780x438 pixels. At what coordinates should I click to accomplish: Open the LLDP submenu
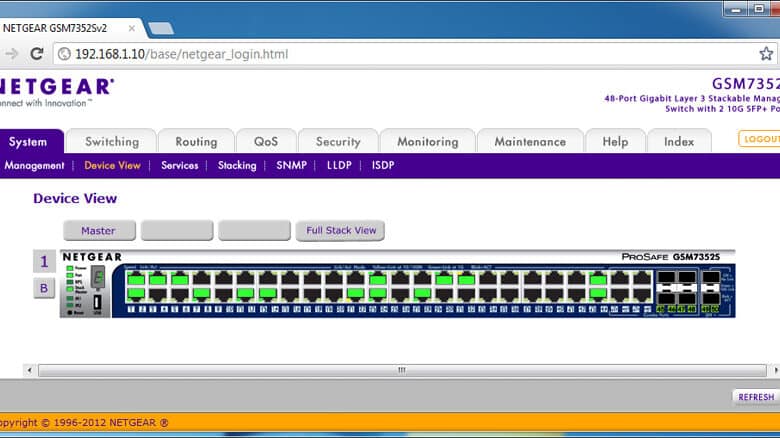(x=339, y=165)
